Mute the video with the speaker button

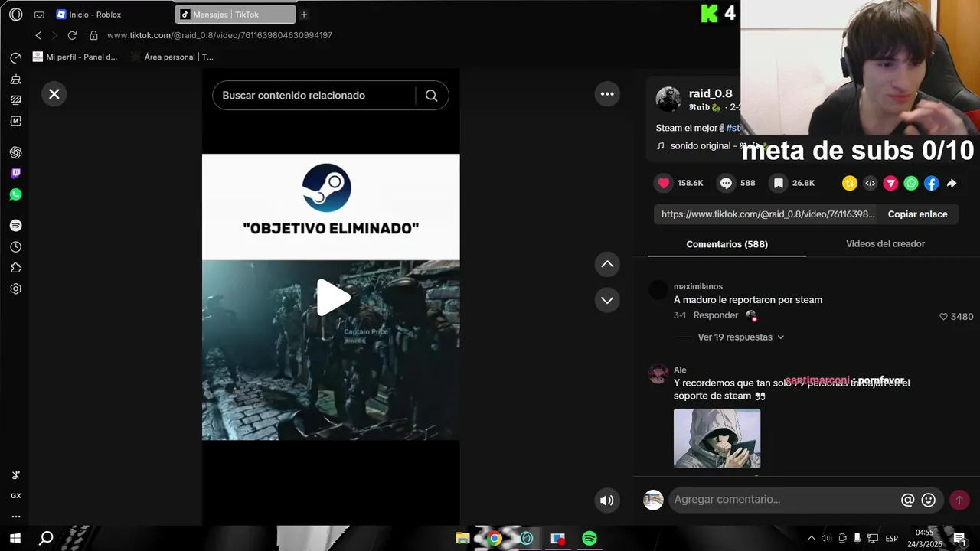point(607,500)
